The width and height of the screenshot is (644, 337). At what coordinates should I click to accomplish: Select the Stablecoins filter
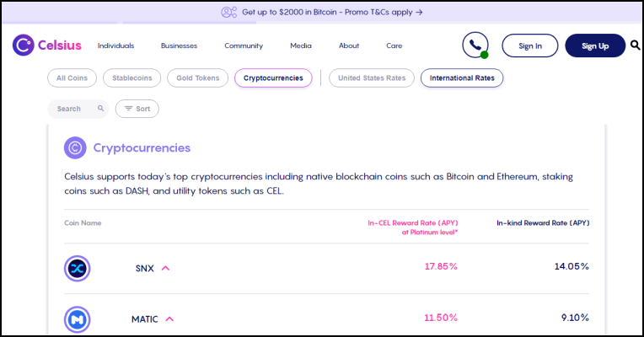tap(131, 78)
